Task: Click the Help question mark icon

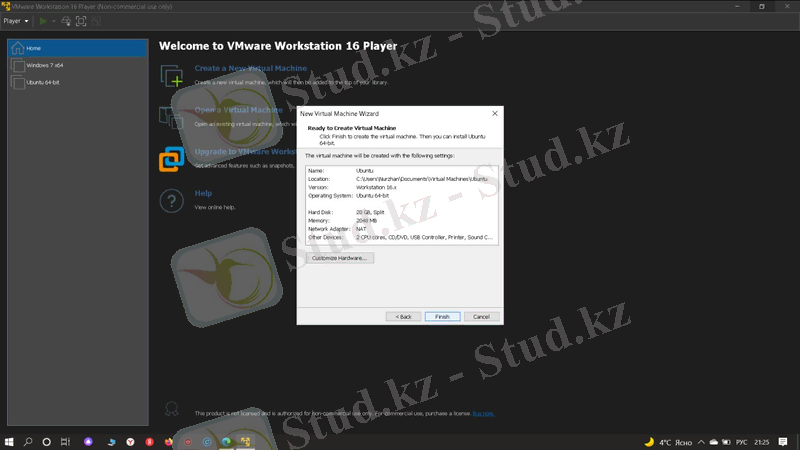Action: [x=171, y=201]
